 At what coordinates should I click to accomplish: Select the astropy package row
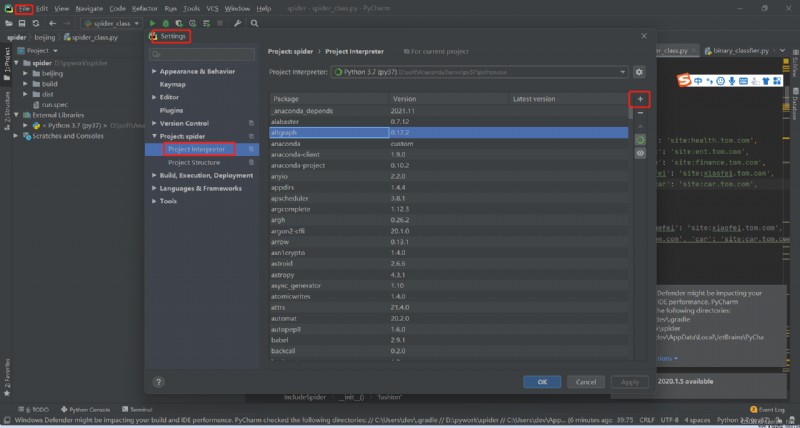click(448, 275)
